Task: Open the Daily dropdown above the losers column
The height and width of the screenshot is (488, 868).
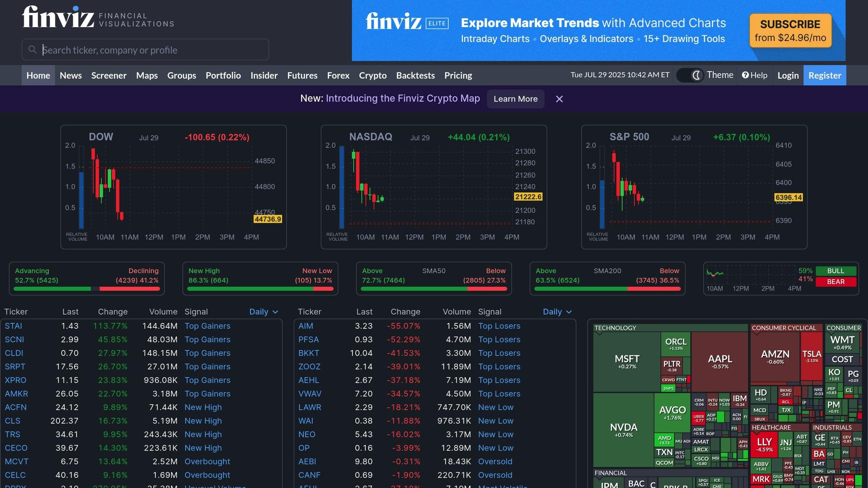Action: coord(557,311)
